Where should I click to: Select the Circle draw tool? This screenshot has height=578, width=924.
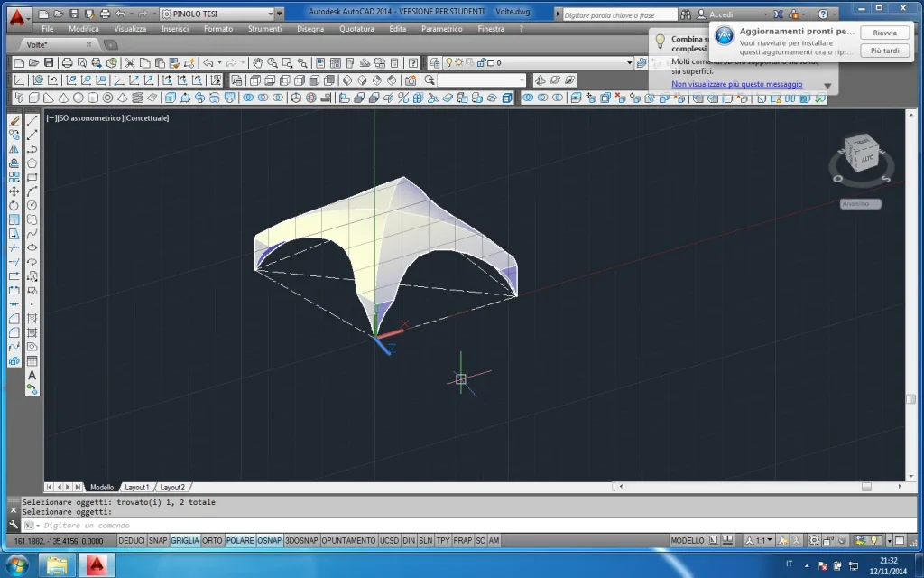(32, 205)
